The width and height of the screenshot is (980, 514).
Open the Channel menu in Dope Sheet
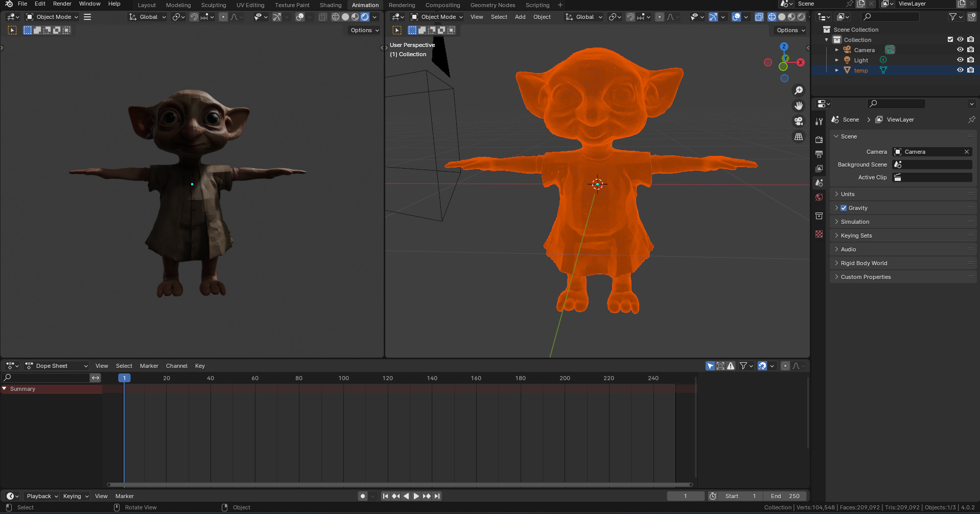[x=177, y=366]
